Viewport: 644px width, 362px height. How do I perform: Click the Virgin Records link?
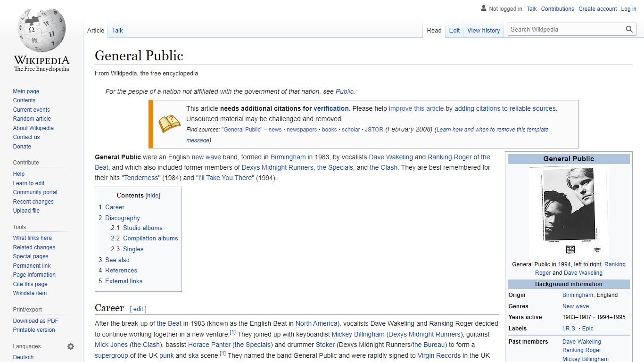coord(439,355)
